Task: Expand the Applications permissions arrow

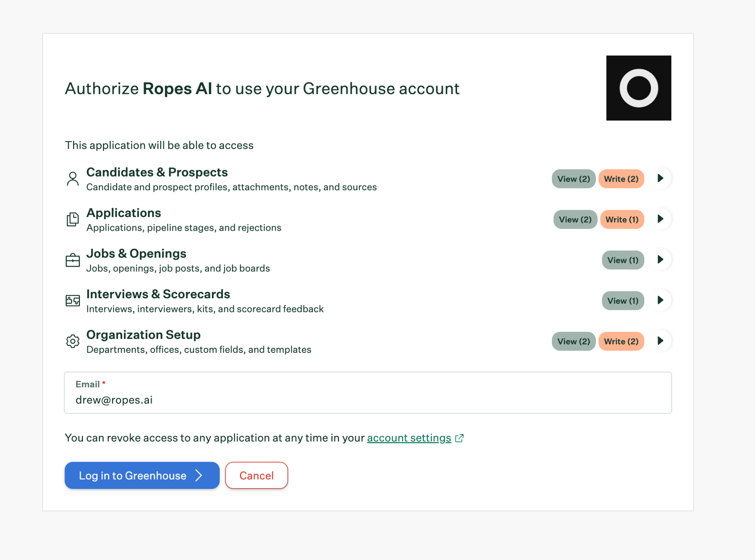Action: pyautogui.click(x=661, y=219)
